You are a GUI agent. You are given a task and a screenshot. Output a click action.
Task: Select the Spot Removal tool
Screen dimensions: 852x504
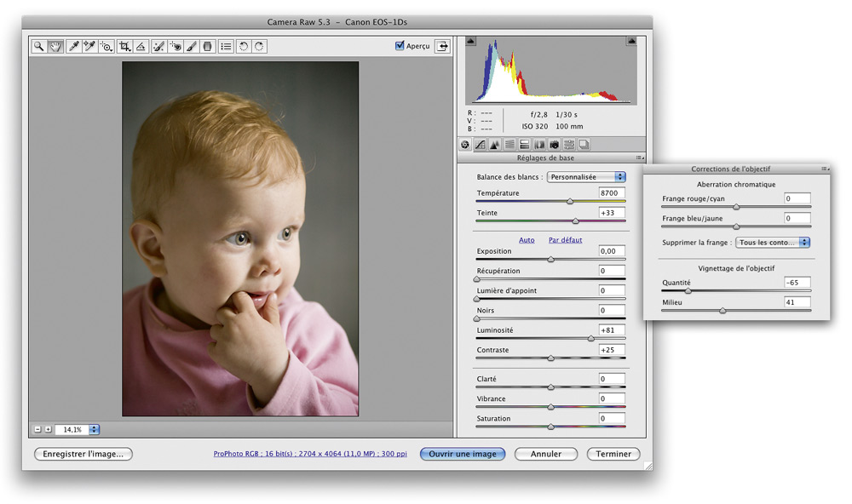click(x=158, y=47)
